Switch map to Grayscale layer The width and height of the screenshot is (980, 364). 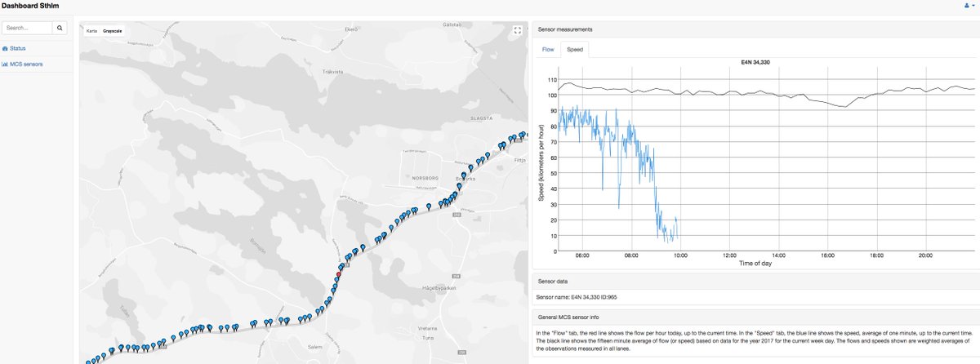click(x=113, y=30)
